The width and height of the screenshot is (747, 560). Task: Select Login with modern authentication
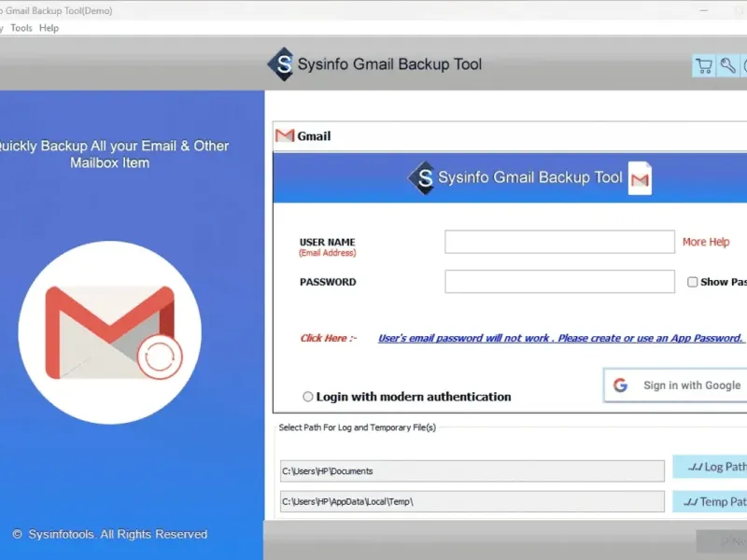308,397
